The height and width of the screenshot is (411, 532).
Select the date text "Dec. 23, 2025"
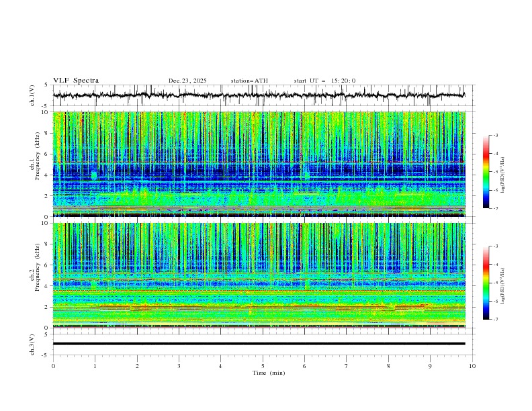click(187, 81)
